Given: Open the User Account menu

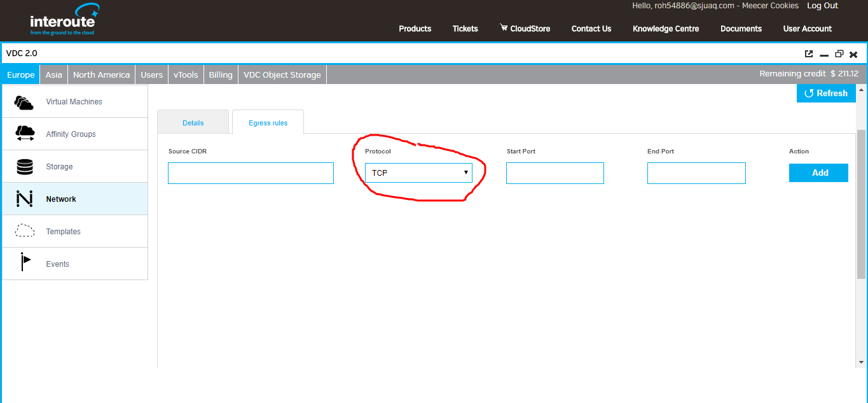Looking at the screenshot, I should point(808,29).
